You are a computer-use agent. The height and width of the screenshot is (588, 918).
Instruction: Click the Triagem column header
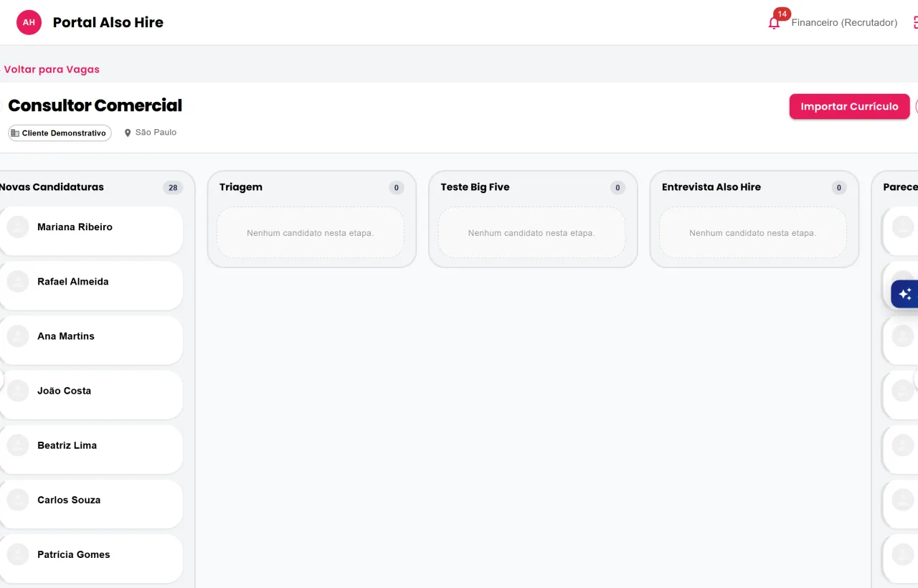point(241,187)
